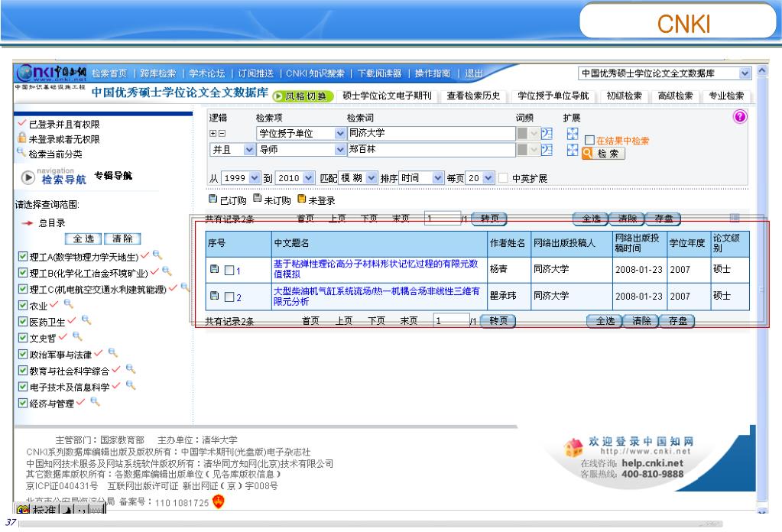The image size is (782, 532).
Task: Switch to the 初级检索 tab
Action: pos(624,96)
